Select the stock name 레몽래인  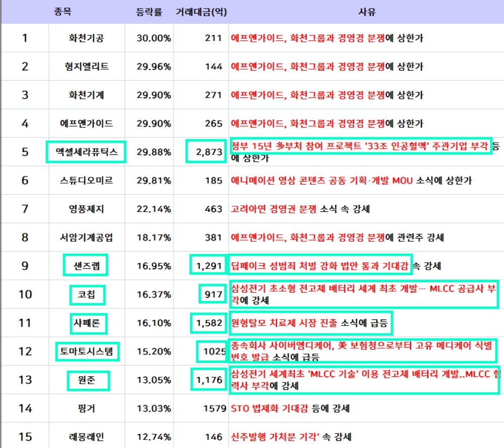[x=86, y=437]
